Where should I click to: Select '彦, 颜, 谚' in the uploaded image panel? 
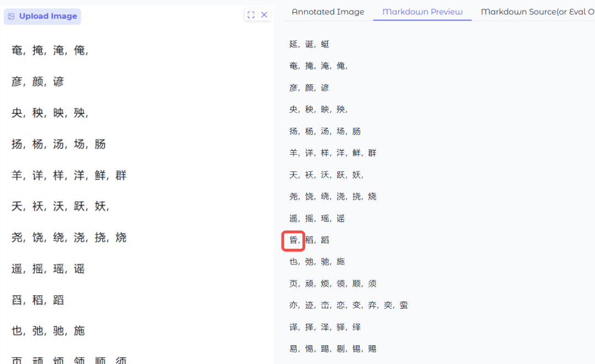click(x=37, y=82)
